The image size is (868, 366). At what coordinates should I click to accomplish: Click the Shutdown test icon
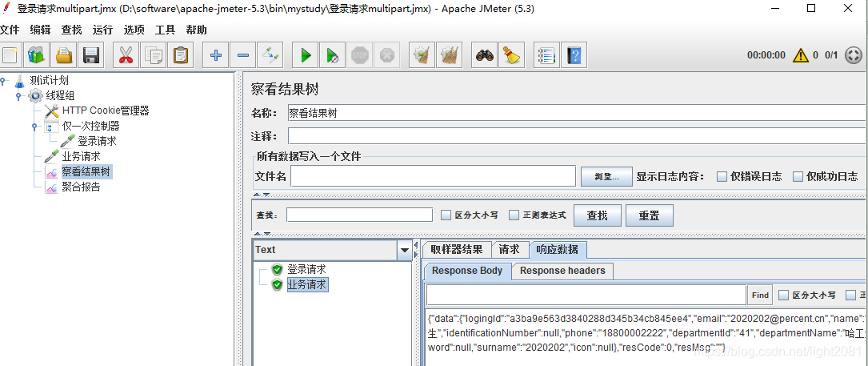tap(387, 55)
